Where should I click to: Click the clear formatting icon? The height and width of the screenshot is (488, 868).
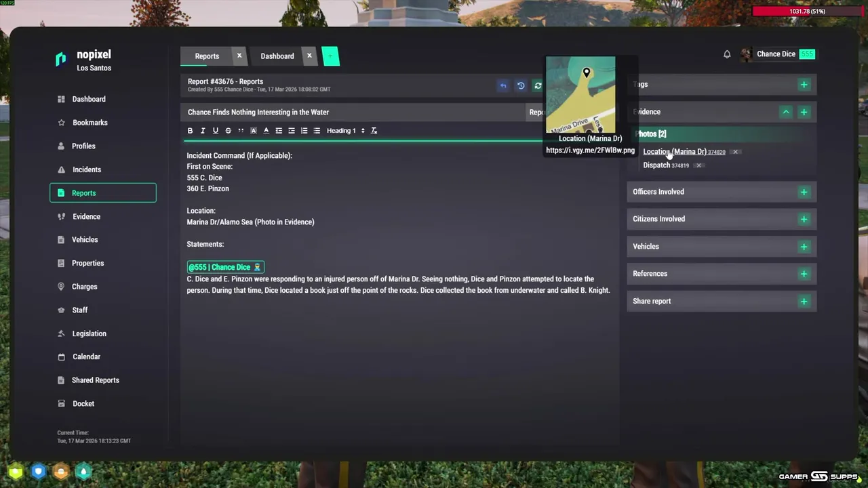click(x=374, y=131)
